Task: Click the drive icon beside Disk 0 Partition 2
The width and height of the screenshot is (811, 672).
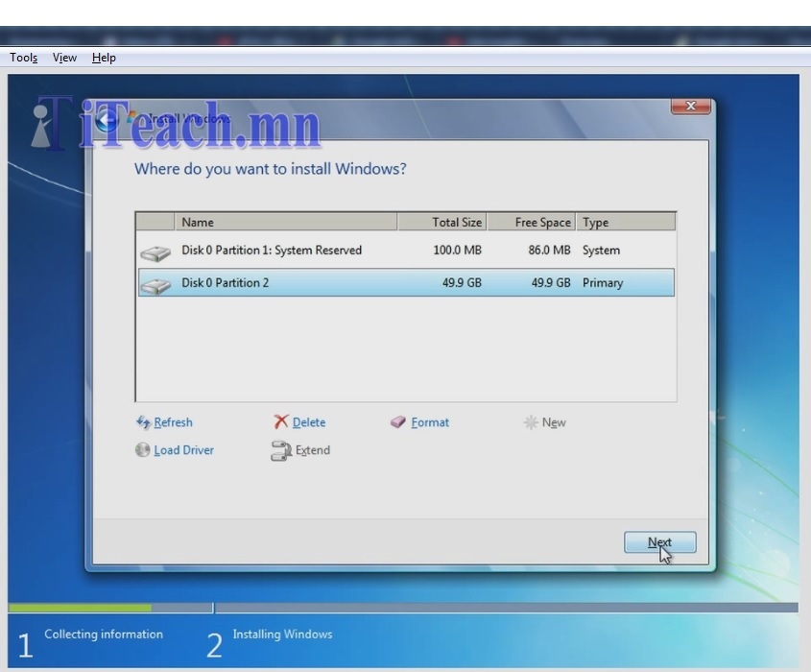Action: tap(155, 282)
